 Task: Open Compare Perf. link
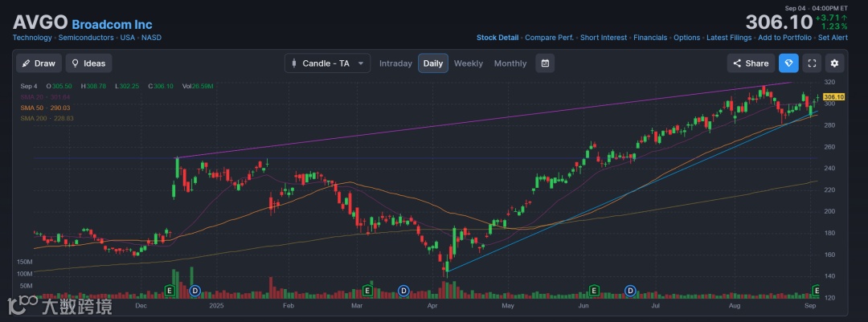coord(549,38)
